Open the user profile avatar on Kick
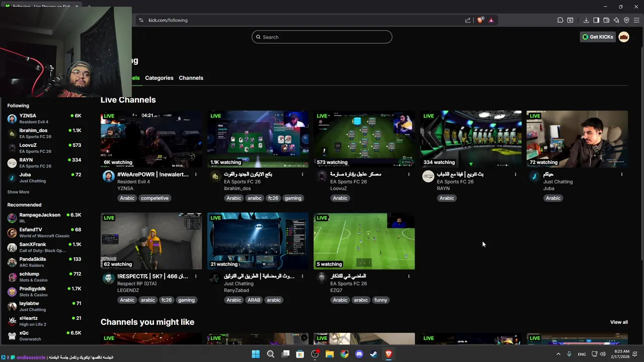644x362 pixels. [624, 37]
